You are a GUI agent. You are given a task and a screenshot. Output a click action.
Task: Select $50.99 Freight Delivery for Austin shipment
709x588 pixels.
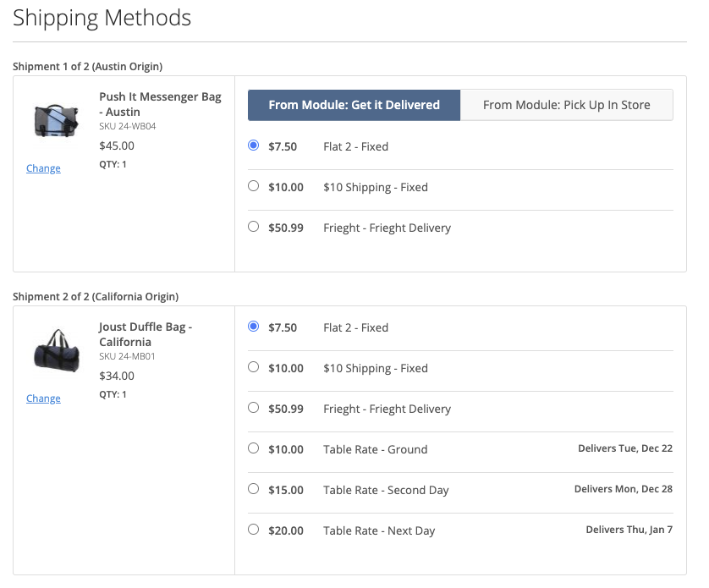point(254,227)
